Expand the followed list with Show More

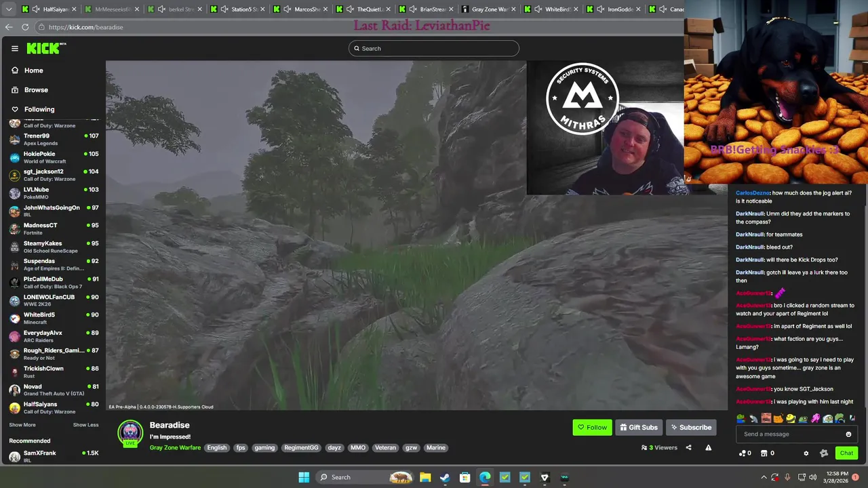(22, 425)
